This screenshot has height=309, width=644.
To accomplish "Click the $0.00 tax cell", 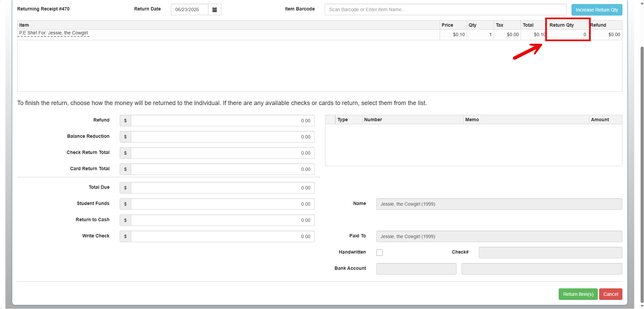I will click(x=507, y=34).
